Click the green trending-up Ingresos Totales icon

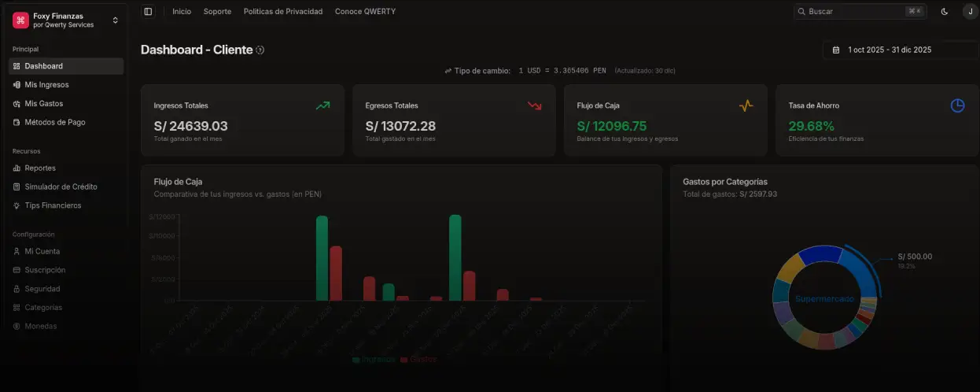tap(322, 105)
